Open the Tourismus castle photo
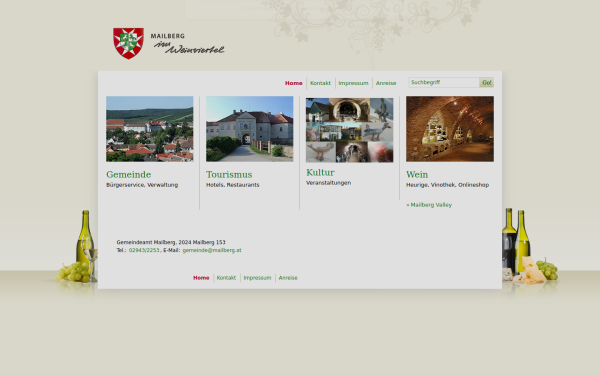Viewport: 600px width, 375px height. pyautogui.click(x=249, y=129)
